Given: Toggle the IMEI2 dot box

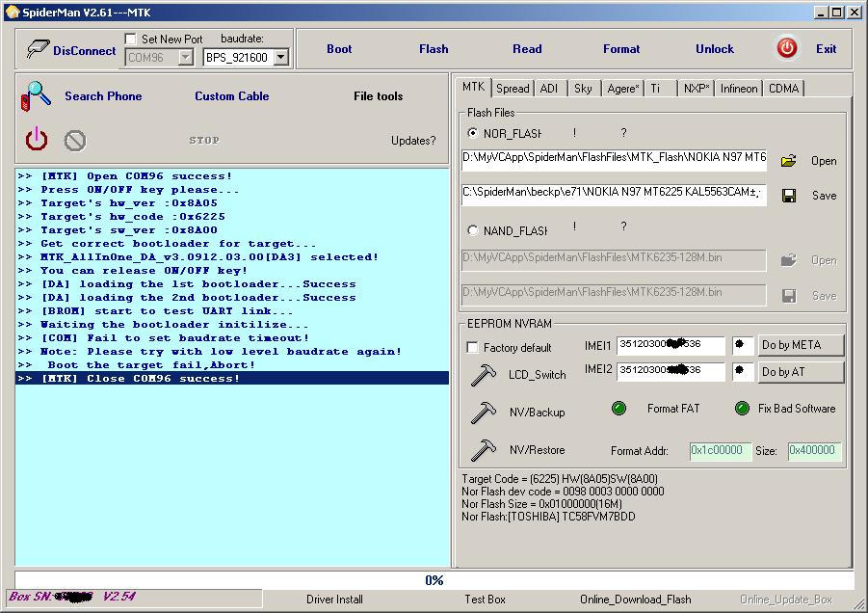Looking at the screenshot, I should [743, 370].
